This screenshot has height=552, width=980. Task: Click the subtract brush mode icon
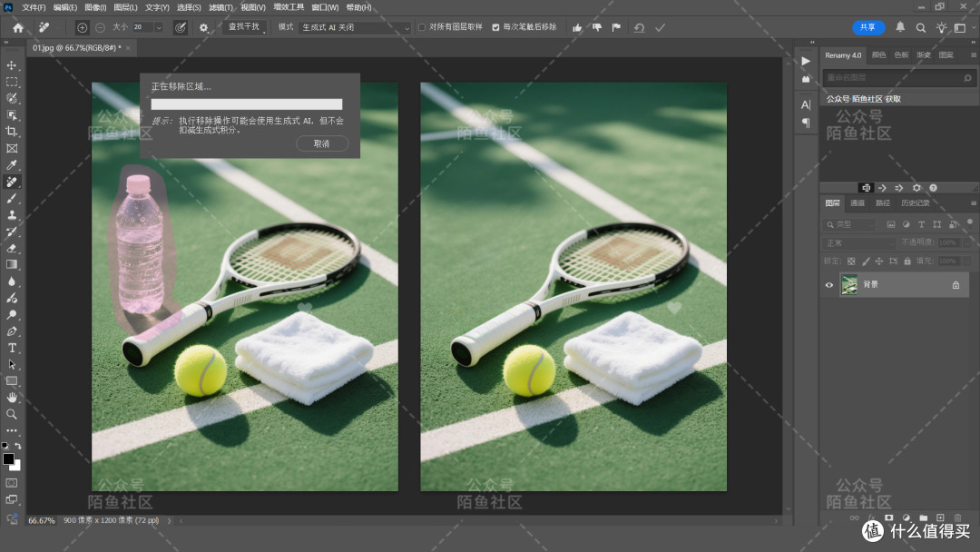click(100, 27)
